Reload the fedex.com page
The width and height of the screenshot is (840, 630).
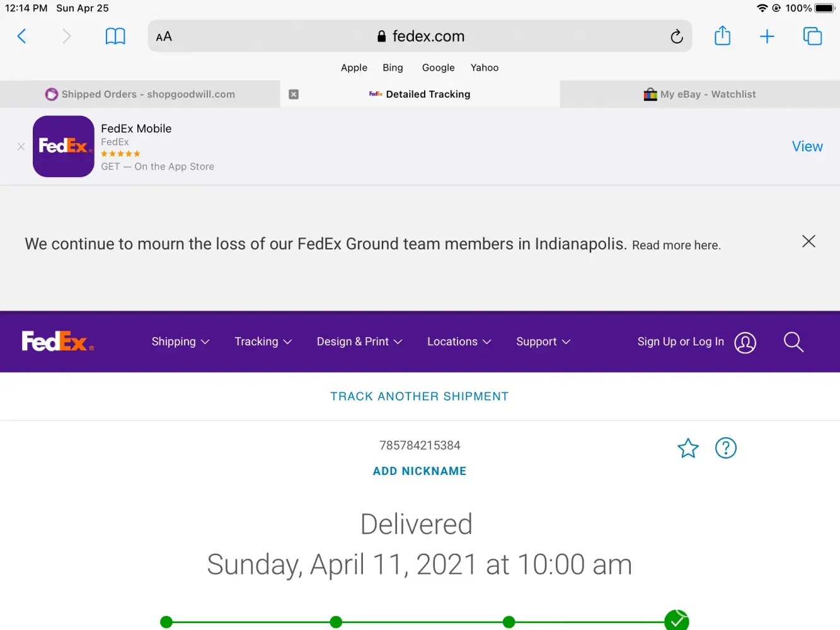pos(676,37)
